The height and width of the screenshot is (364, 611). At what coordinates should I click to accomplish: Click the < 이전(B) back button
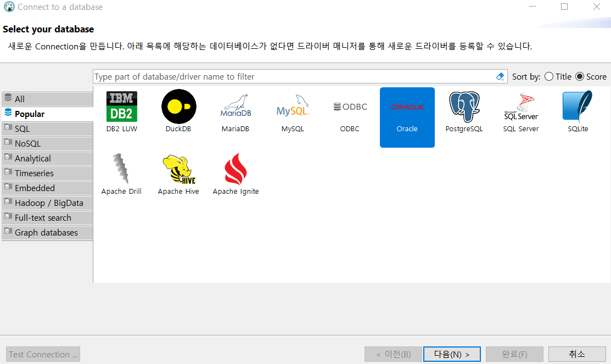point(393,354)
